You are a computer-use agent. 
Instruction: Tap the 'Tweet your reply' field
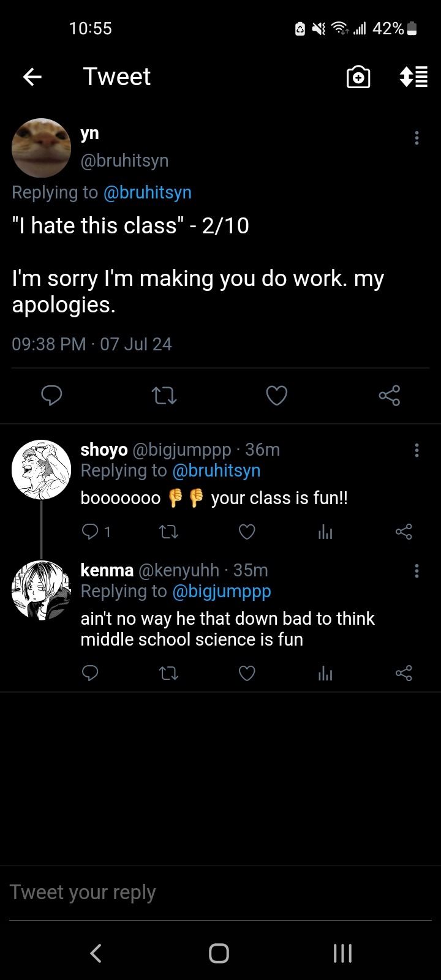coord(221,892)
